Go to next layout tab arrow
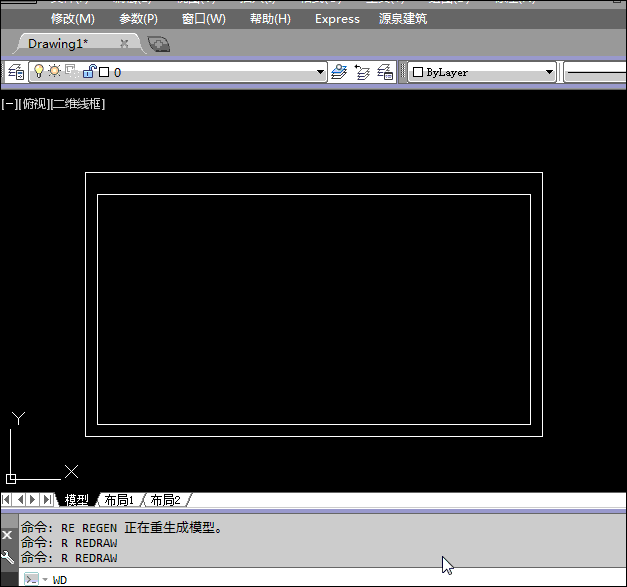The width and height of the screenshot is (627, 587). 33,499
